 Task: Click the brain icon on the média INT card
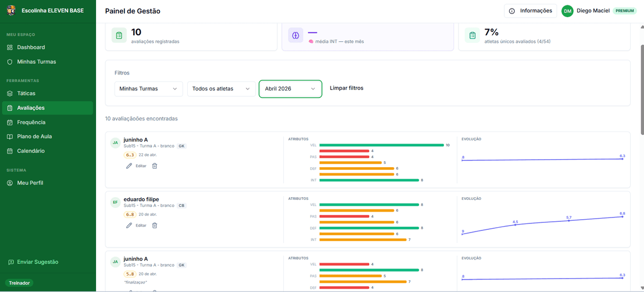pyautogui.click(x=295, y=35)
